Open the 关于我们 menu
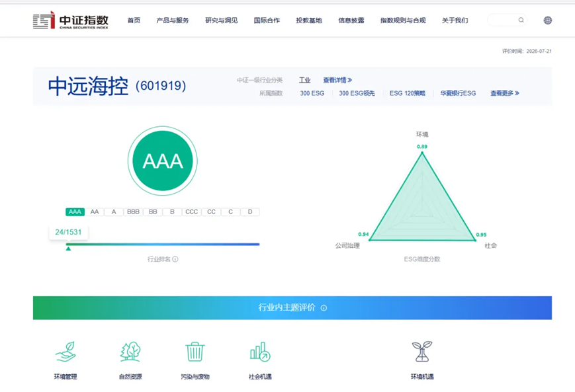This screenshot has height=392, width=575. [455, 20]
